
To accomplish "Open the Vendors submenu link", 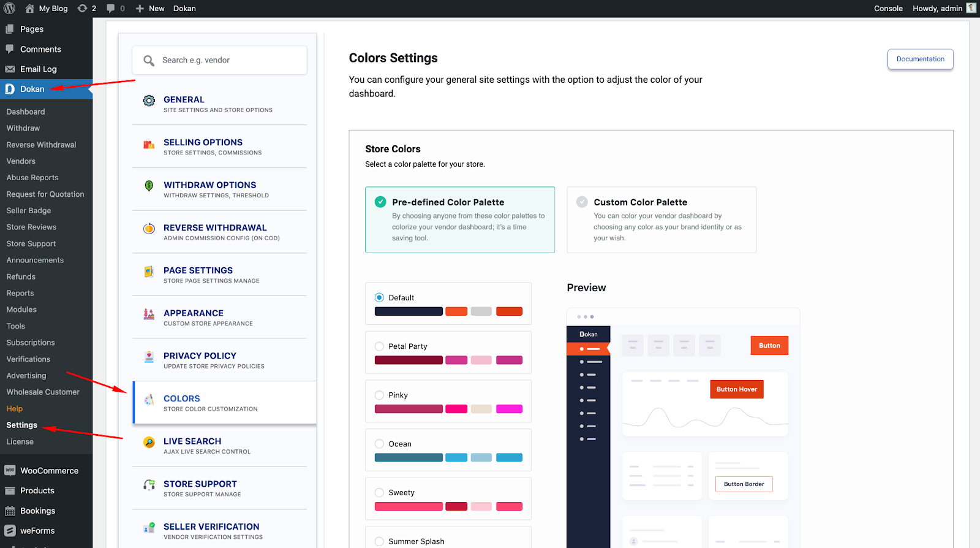I will (x=21, y=161).
